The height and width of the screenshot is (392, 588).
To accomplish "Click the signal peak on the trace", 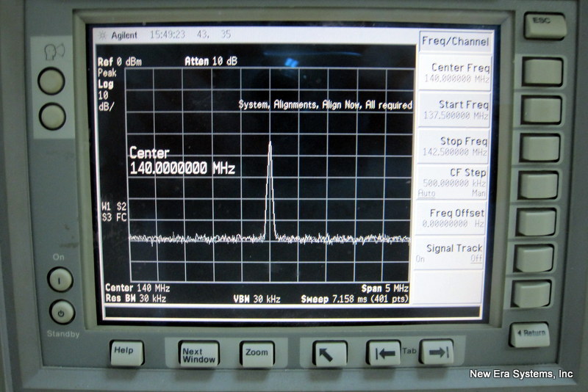I will [x=270, y=143].
